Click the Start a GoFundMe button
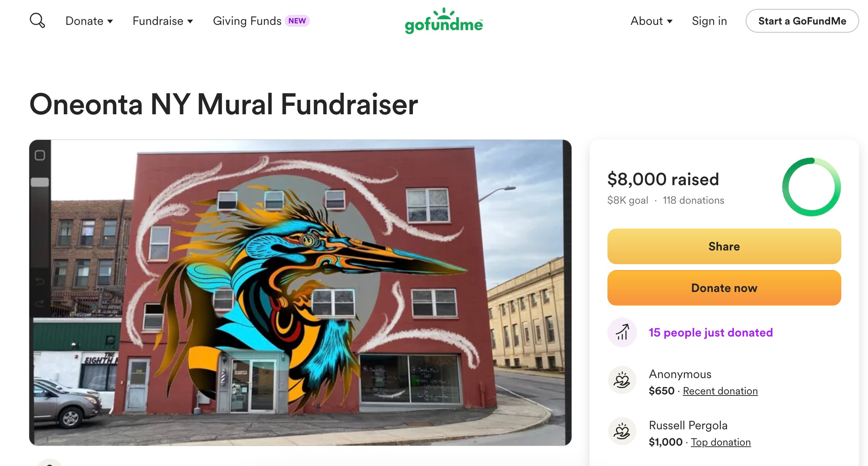The image size is (868, 466). coord(802,21)
